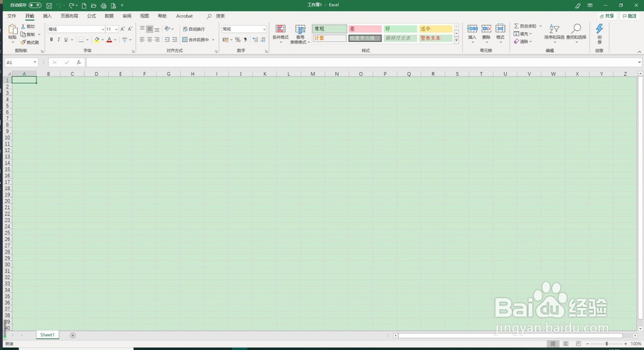Image resolution: width=644 pixels, height=350 pixels.
Task: Create a new blank file from quick toolbar
Action: (x=84, y=5)
